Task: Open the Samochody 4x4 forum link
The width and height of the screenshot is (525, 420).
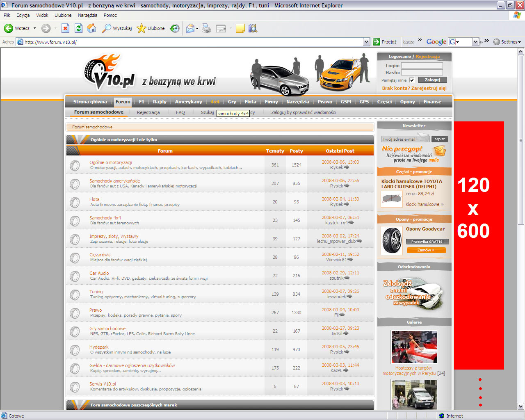Action: pyautogui.click(x=105, y=218)
